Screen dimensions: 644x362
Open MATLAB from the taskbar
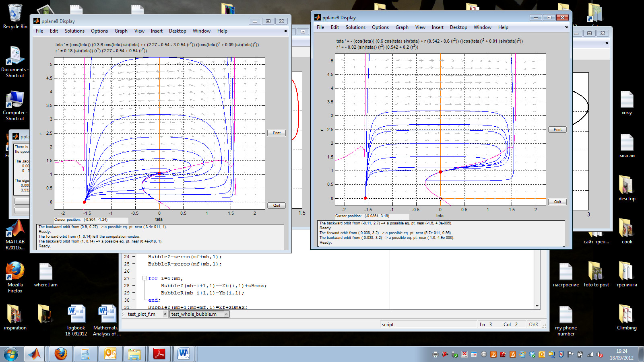click(x=34, y=354)
